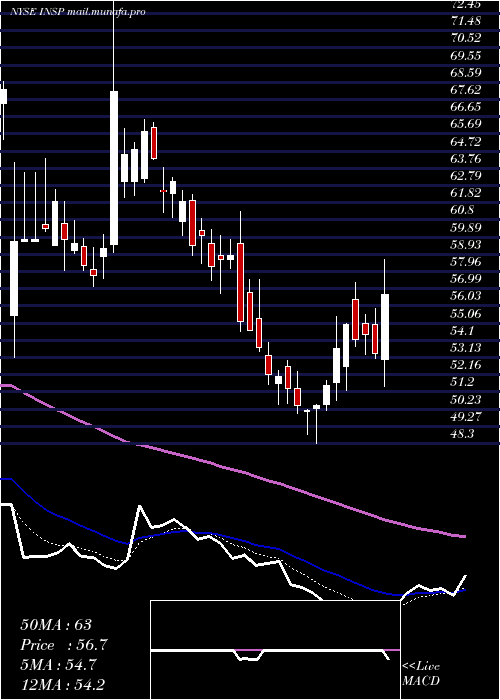Click the 60.8 price axis label
The width and height of the screenshot is (500, 700).
[463, 210]
